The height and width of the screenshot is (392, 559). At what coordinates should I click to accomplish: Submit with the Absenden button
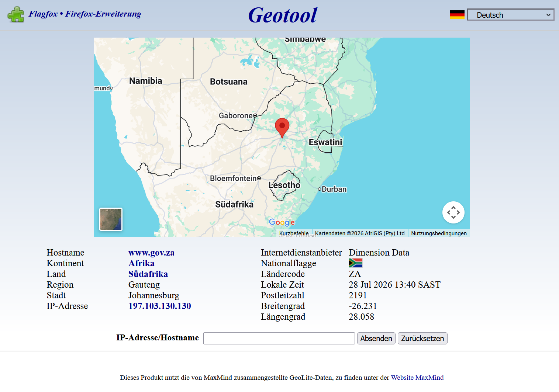pos(376,338)
